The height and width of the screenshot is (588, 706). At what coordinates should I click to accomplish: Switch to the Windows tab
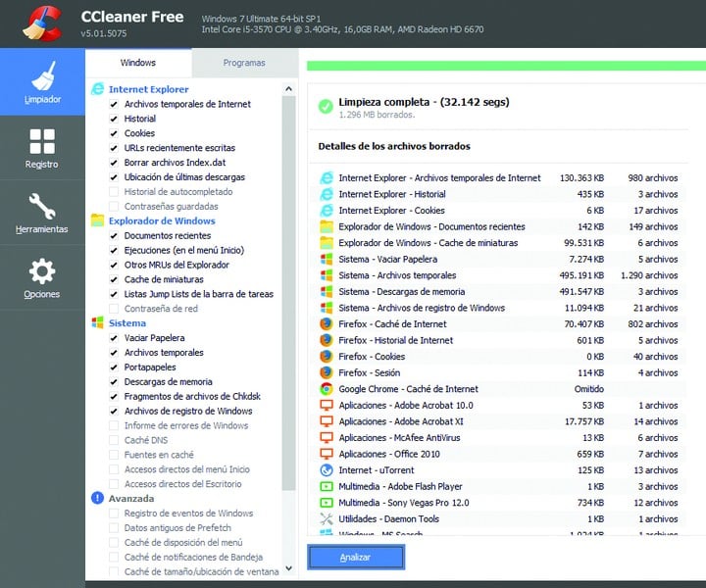point(138,63)
